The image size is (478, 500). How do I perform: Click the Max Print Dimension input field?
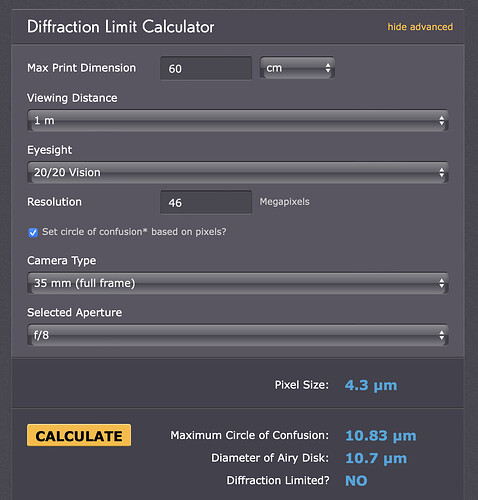click(206, 68)
